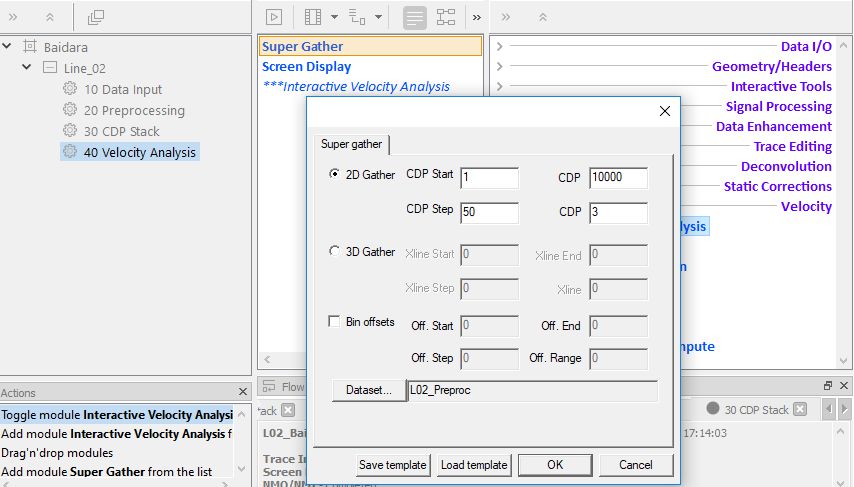
Task: Close the 30 CDP Stack log tab
Action: (x=800, y=409)
